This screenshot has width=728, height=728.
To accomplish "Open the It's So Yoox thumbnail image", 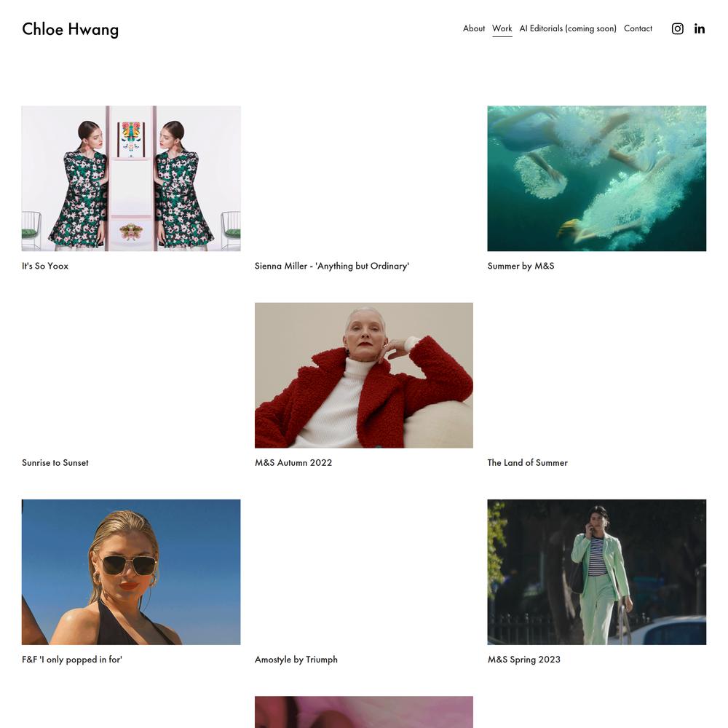I will (131, 178).
